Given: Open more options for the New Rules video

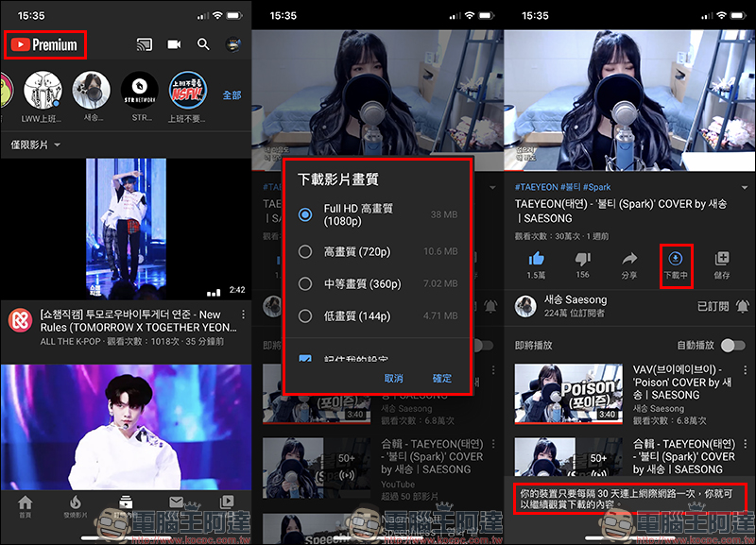Looking at the screenshot, I should coord(243,315).
